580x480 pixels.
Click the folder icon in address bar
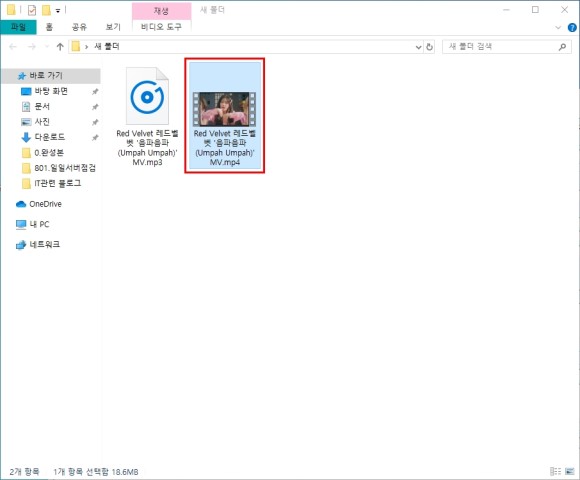pyautogui.click(x=76, y=47)
